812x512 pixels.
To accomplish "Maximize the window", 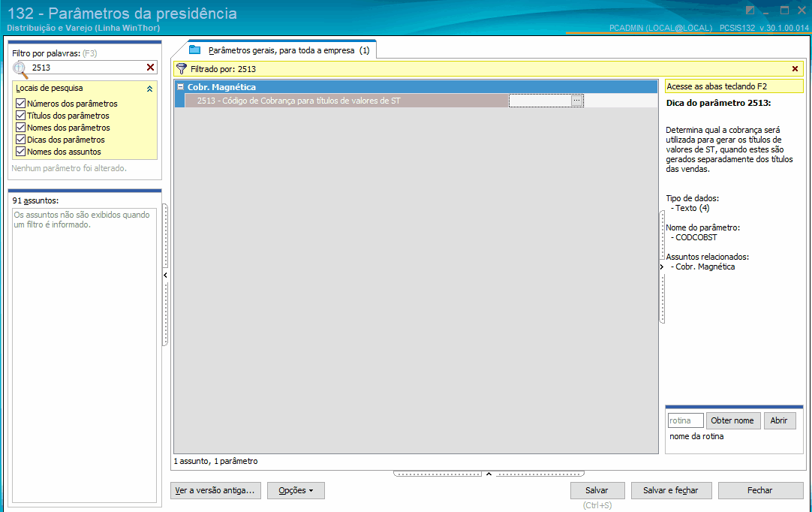I will point(784,11).
